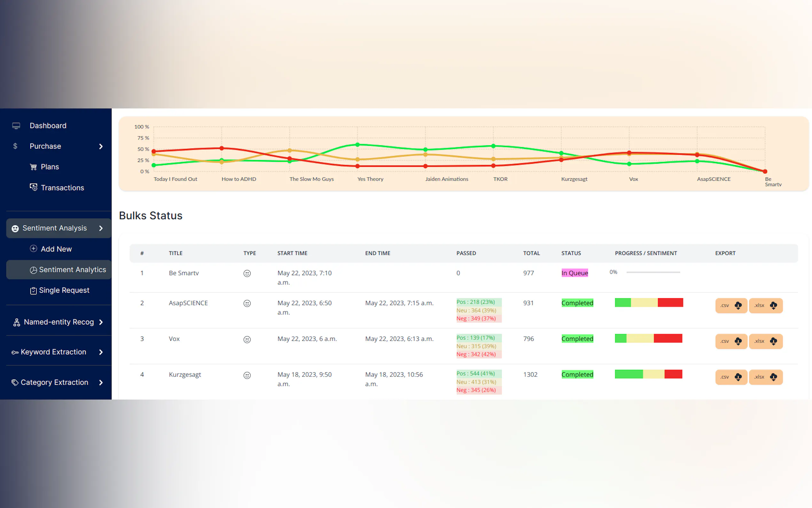Collapse the Sentiment Analysis menu chevron

101,228
